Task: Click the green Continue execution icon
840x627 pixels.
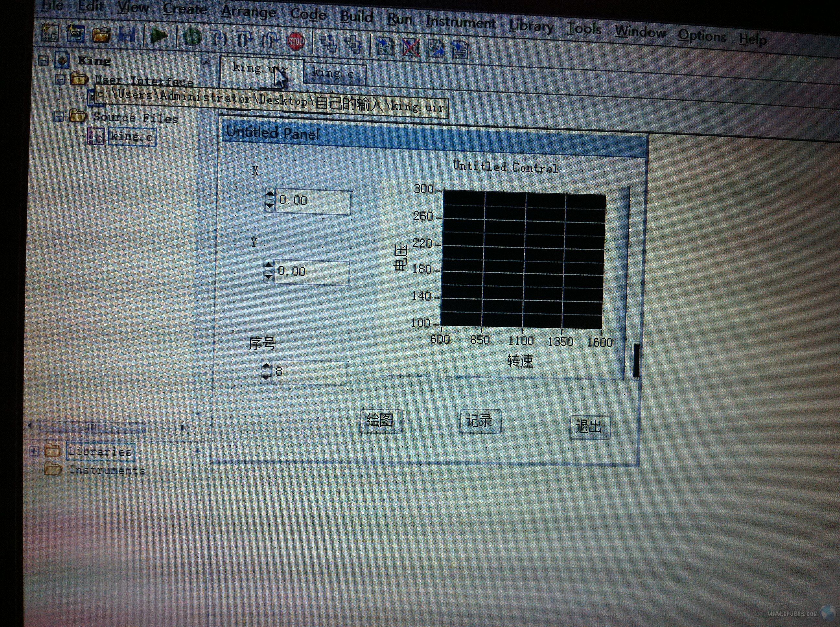Action: point(192,38)
